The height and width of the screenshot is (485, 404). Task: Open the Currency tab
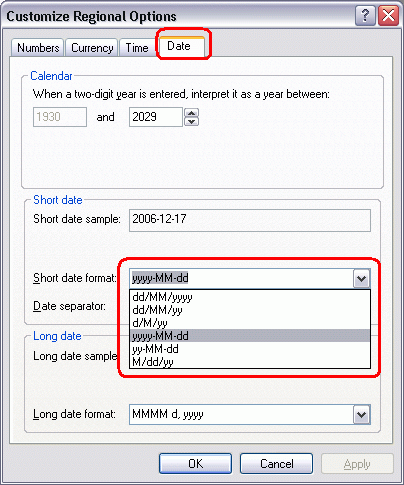point(92,48)
